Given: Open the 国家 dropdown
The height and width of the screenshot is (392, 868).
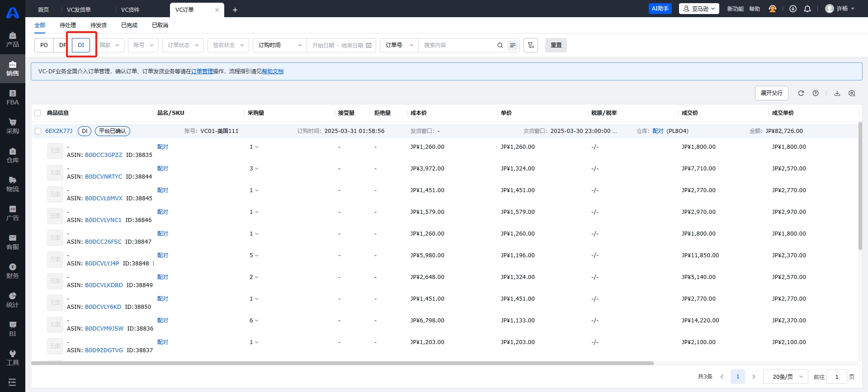Looking at the screenshot, I should tap(109, 45).
